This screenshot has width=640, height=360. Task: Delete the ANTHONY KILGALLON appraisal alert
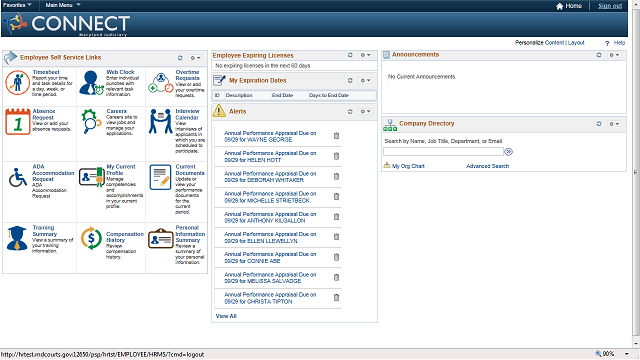[336, 217]
